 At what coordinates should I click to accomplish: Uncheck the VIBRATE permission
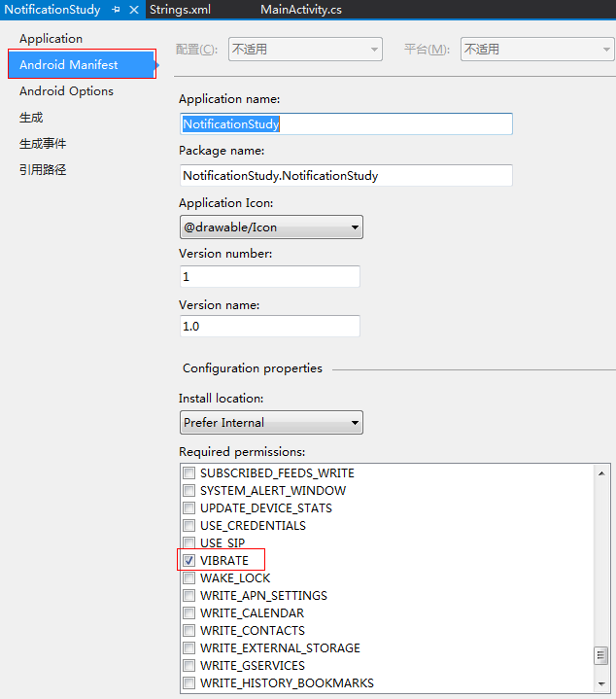coord(188,560)
